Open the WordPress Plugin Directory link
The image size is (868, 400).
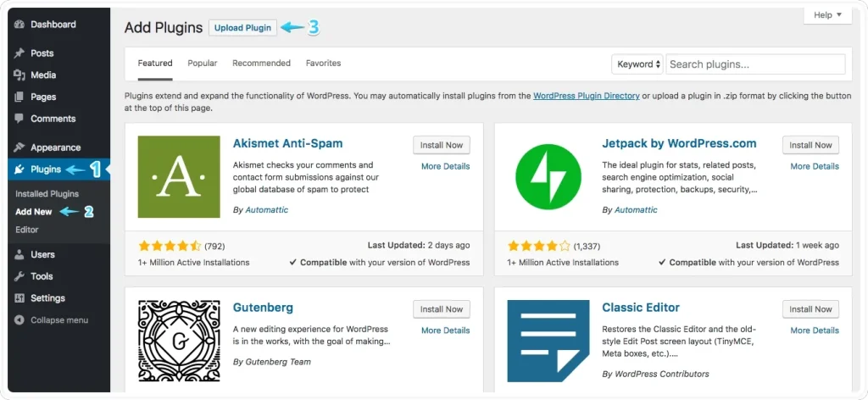[587, 96]
